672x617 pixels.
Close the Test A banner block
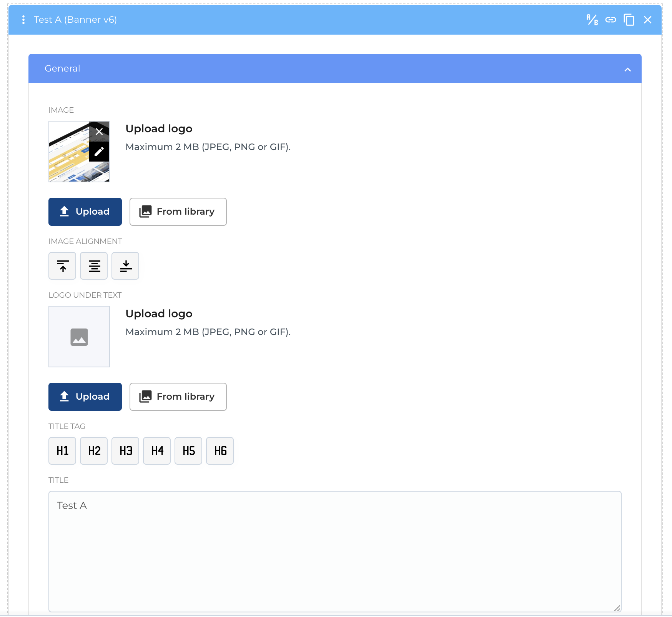[x=648, y=20]
